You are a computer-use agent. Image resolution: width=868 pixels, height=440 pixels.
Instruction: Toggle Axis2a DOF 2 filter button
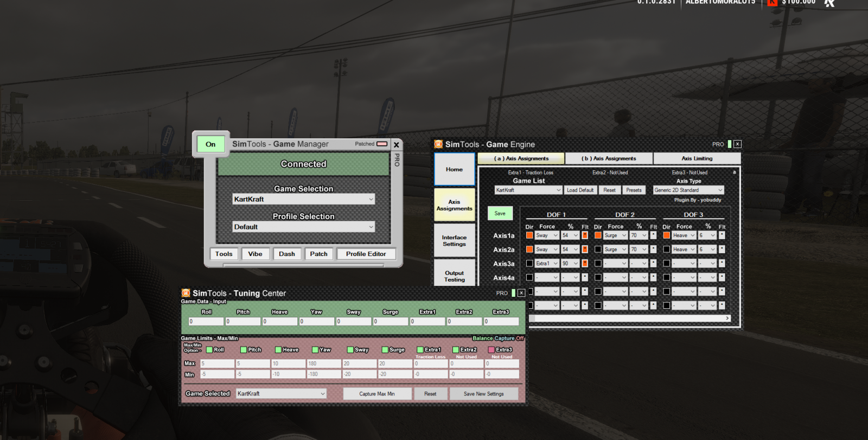(x=653, y=250)
